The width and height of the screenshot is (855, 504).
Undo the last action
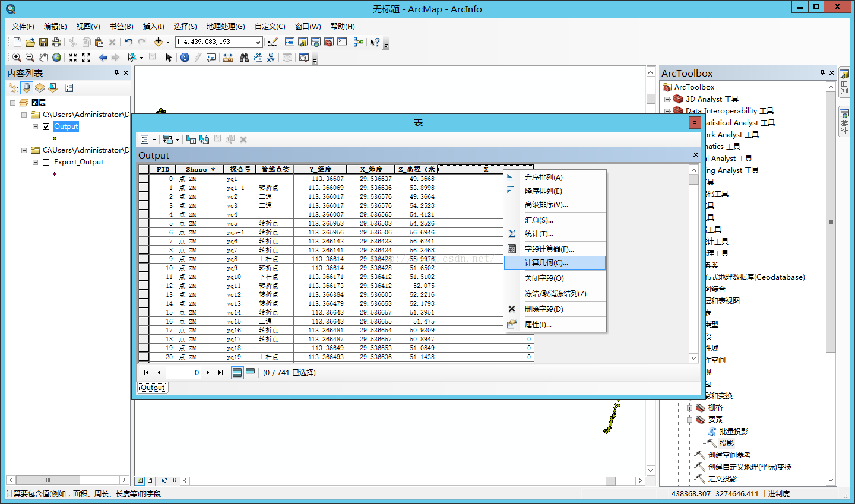tap(129, 42)
